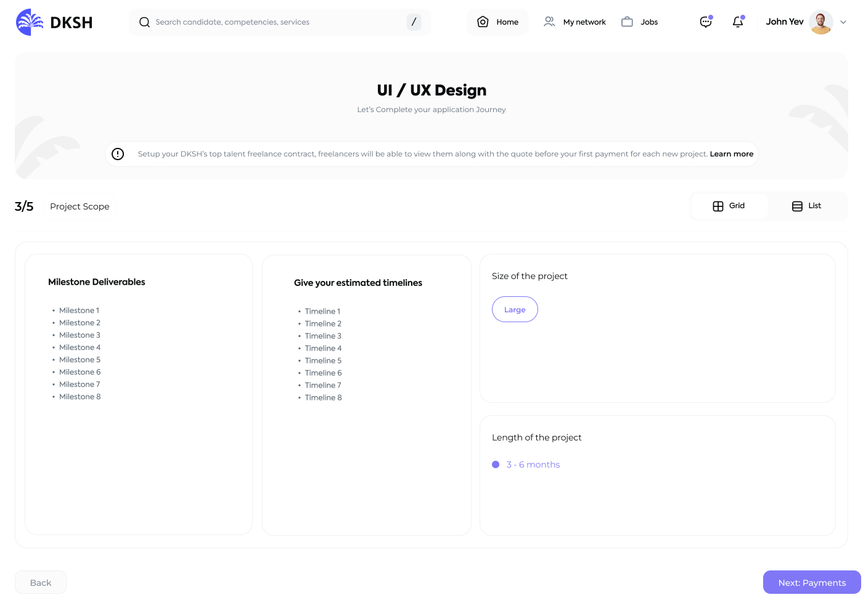Viewport: 863px width, 616px height.
Task: Click Milestone 4 list item
Action: click(80, 347)
